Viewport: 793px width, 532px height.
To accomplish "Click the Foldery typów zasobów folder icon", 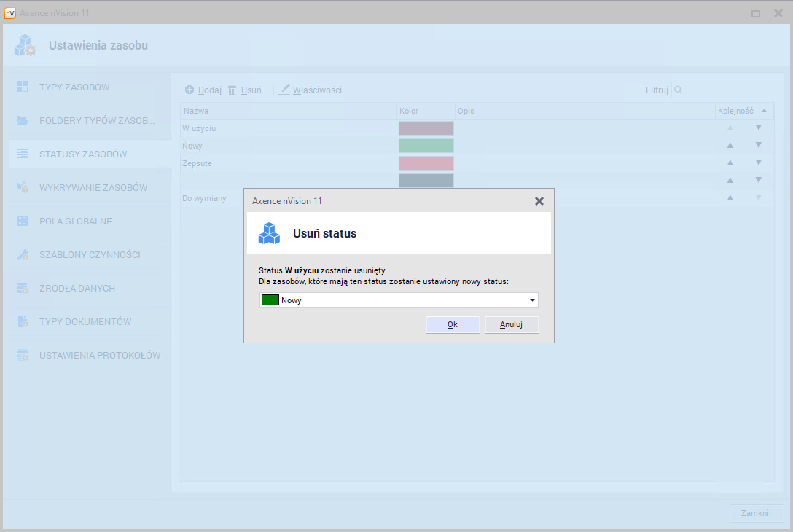I will point(23,120).
